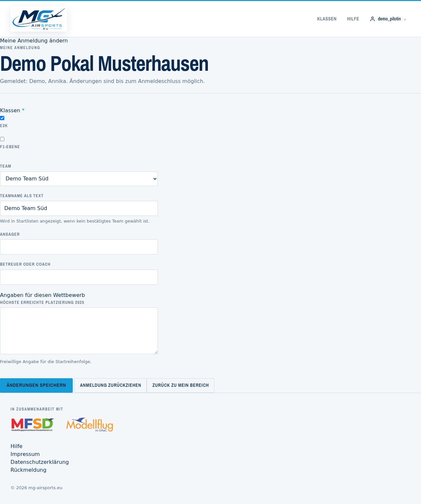The image size is (421, 504).
Task: Open the Team dropdown
Action: [79, 179]
